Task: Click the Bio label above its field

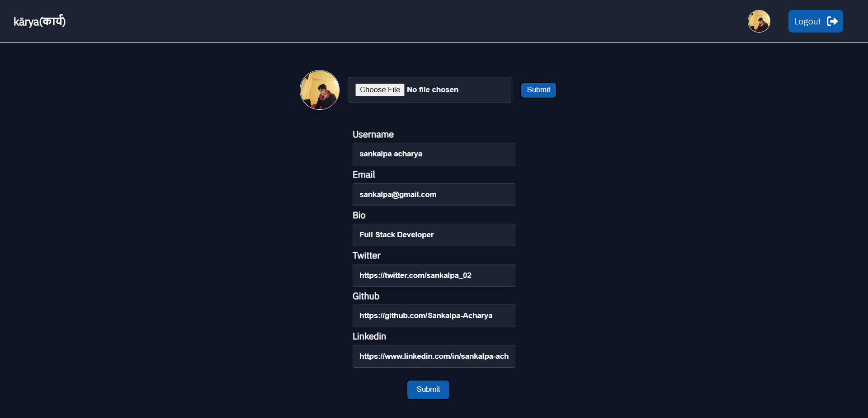Action: (359, 215)
